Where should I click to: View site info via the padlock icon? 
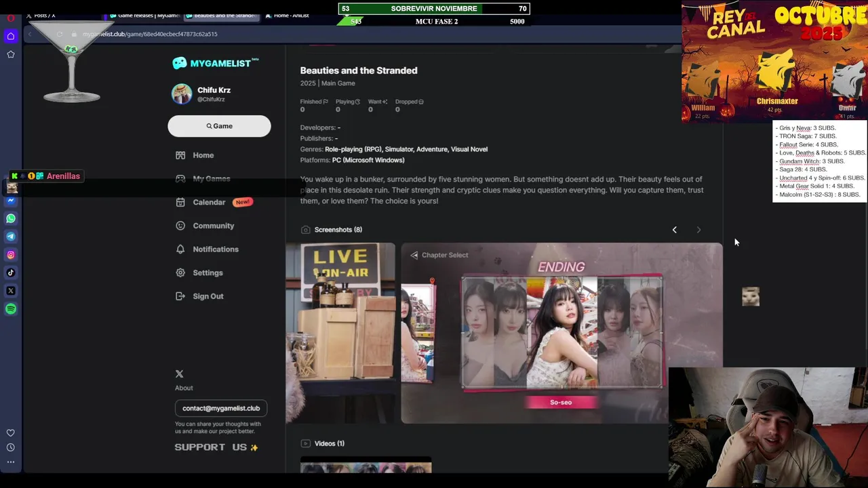point(74,34)
